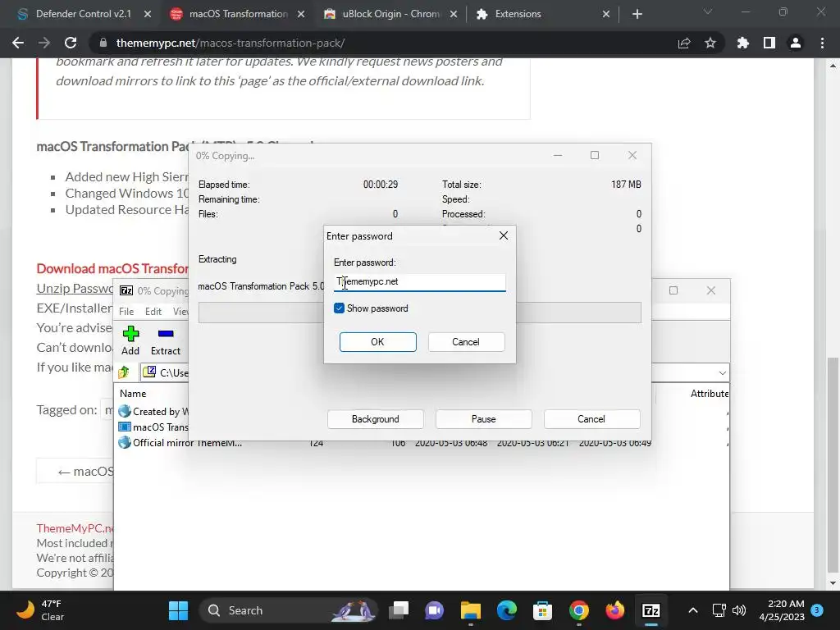Close the Enter password dialog
This screenshot has height=630, width=840.
tap(503, 235)
